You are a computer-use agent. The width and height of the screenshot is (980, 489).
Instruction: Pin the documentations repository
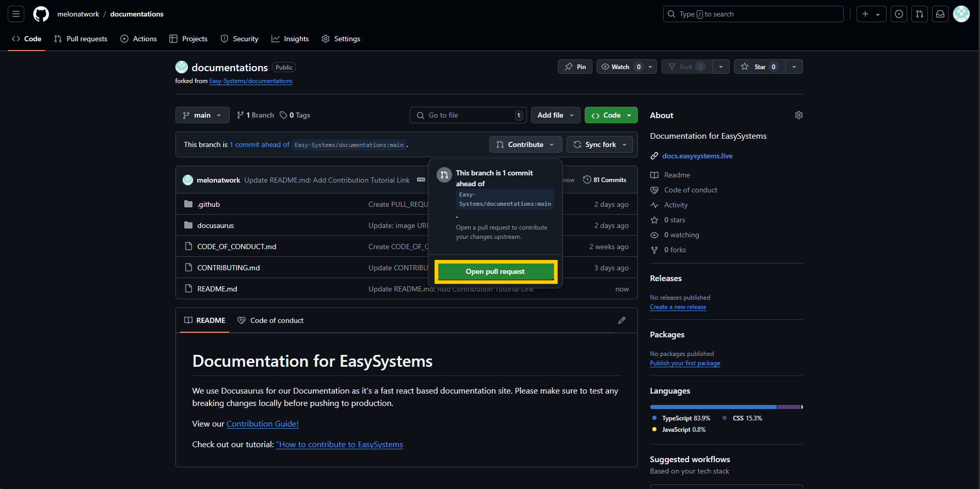(x=575, y=67)
